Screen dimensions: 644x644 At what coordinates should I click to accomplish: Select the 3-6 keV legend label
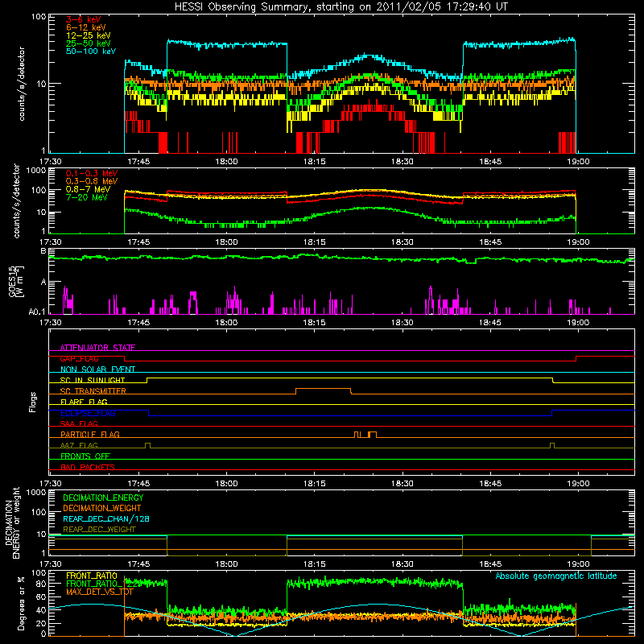pyautogui.click(x=83, y=19)
